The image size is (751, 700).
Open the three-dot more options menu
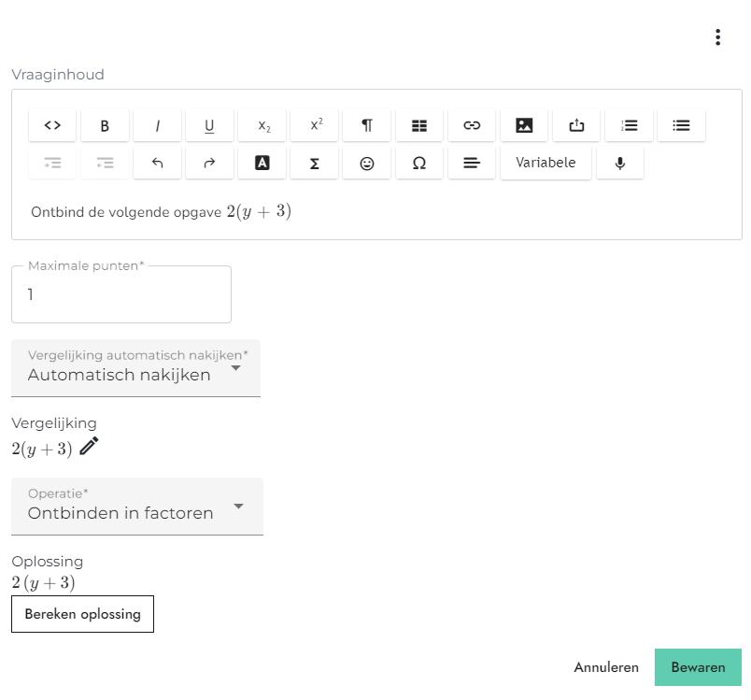717,37
